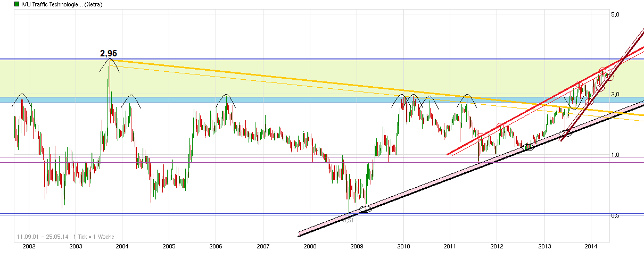Image resolution: width=644 pixels, height=259 pixels.
Task: Click the date range 11.09.01 - 25.05.14 text
Action: click(41, 237)
